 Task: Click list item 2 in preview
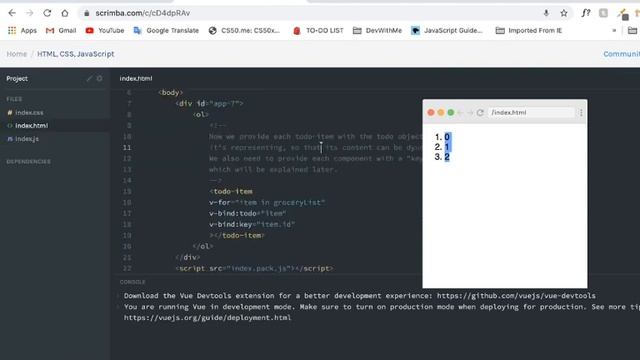tap(447, 157)
